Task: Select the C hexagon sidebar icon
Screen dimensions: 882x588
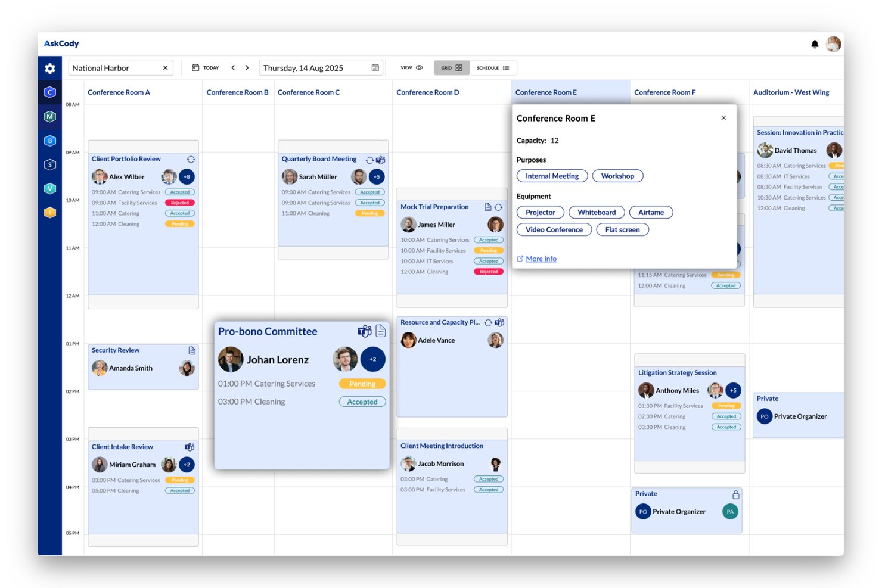Action: [x=50, y=92]
